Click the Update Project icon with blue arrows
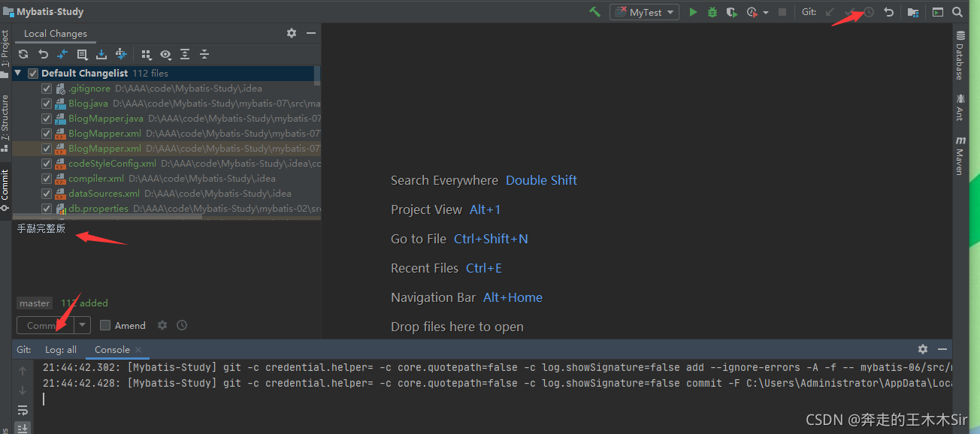The height and width of the screenshot is (434, 980). click(121, 54)
